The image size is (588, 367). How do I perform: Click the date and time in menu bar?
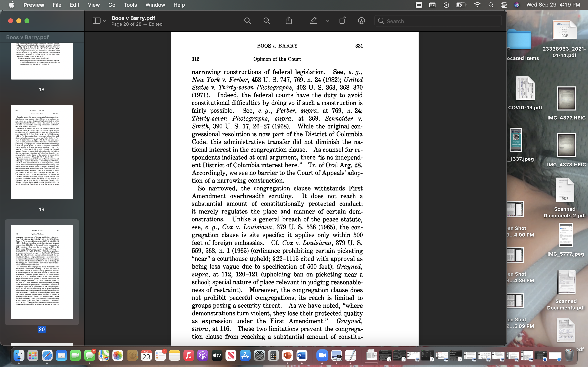tap(553, 5)
